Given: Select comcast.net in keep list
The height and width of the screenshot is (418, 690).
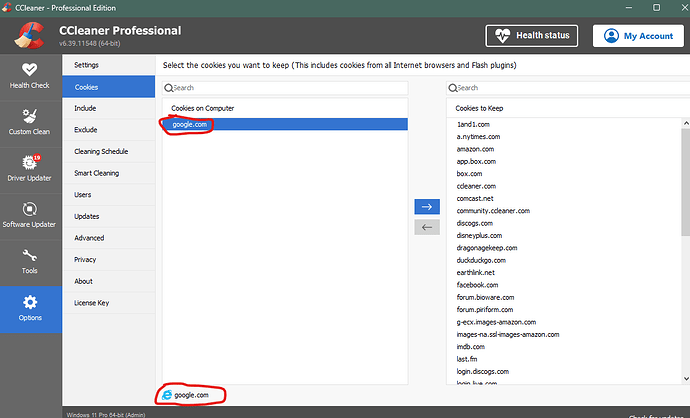Looking at the screenshot, I should (x=475, y=198).
